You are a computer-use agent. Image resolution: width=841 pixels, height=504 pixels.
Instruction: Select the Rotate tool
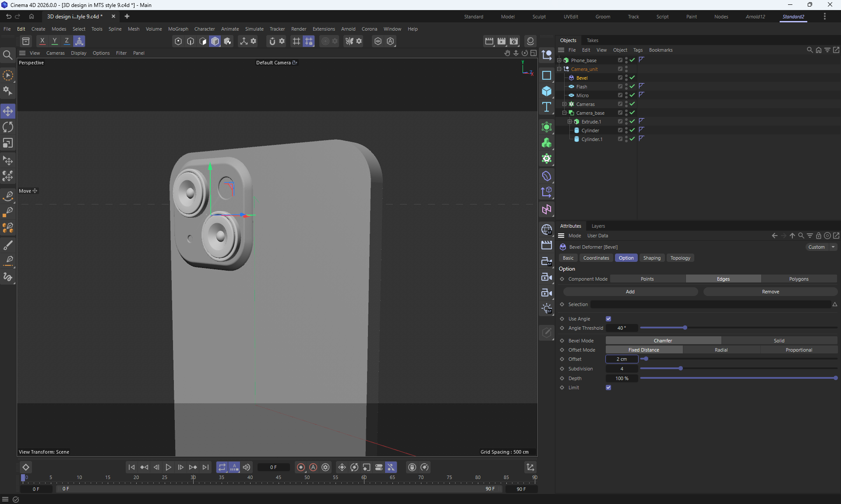pos(8,127)
